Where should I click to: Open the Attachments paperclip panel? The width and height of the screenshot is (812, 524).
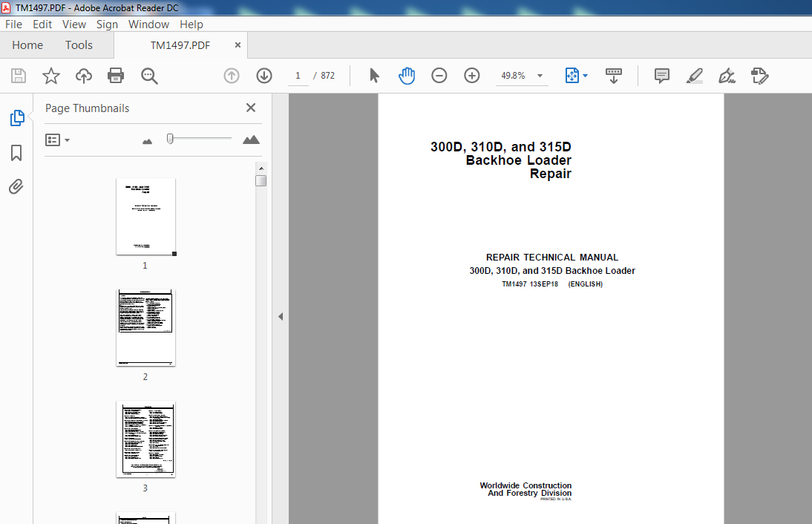click(16, 186)
